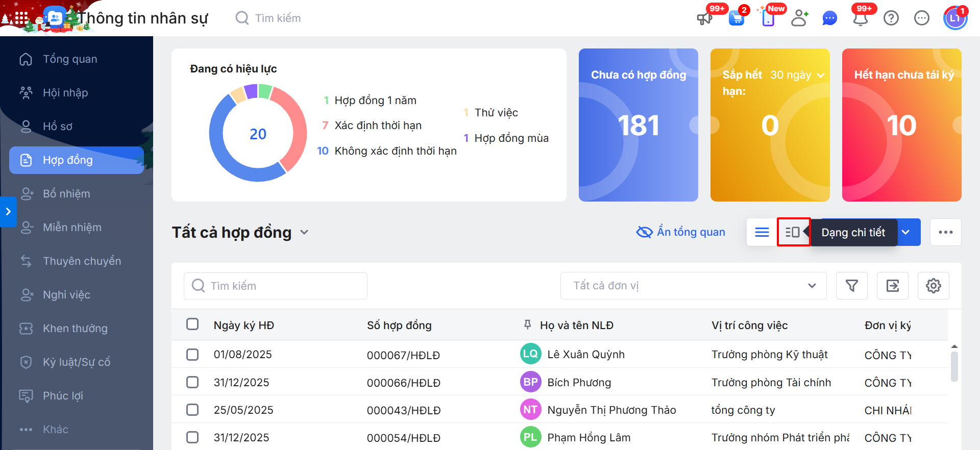The height and width of the screenshot is (450, 980).
Task: Open the user profile avatar
Action: (x=955, y=18)
